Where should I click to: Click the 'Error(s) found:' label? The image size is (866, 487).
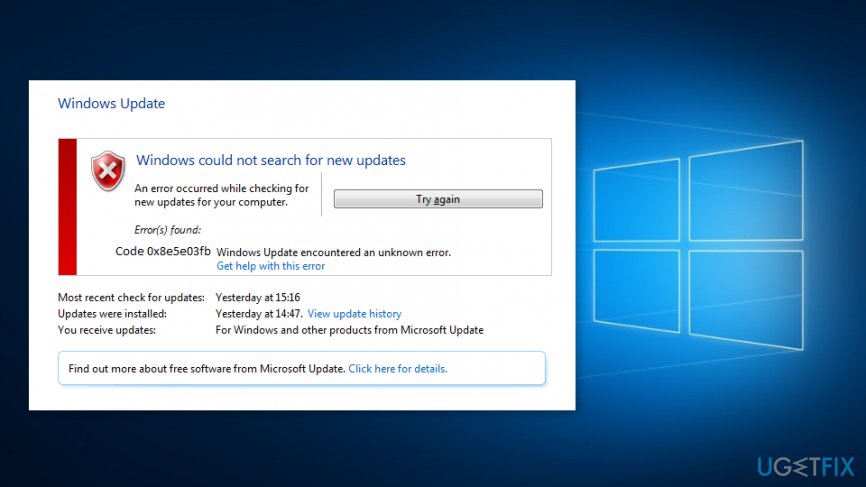pyautogui.click(x=168, y=230)
